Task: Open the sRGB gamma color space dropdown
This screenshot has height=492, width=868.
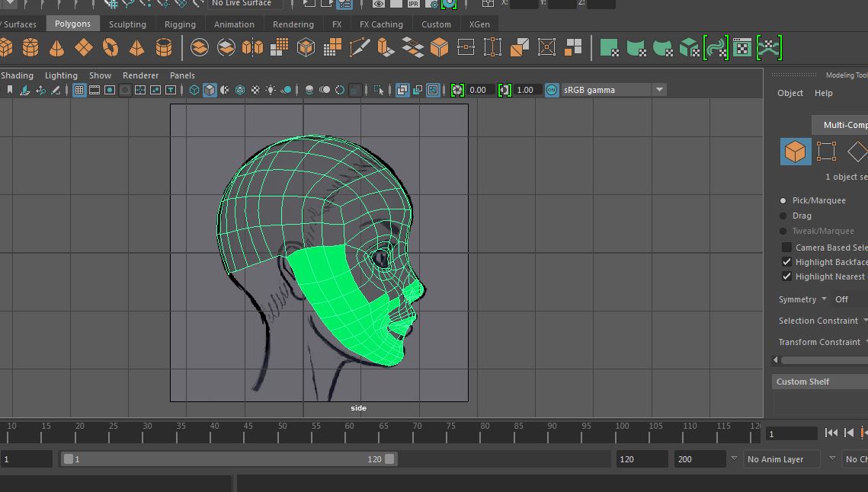Action: 659,90
